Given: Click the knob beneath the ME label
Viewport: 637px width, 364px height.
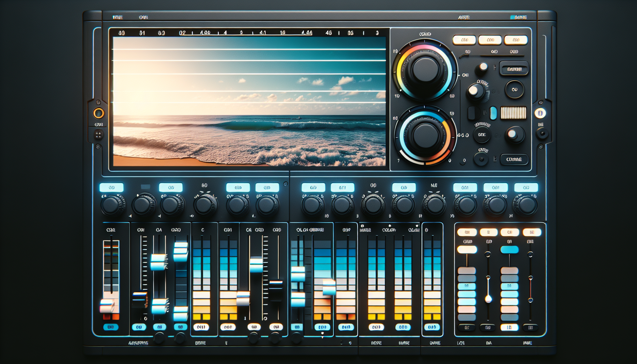Looking at the screenshot, I should point(434,205).
